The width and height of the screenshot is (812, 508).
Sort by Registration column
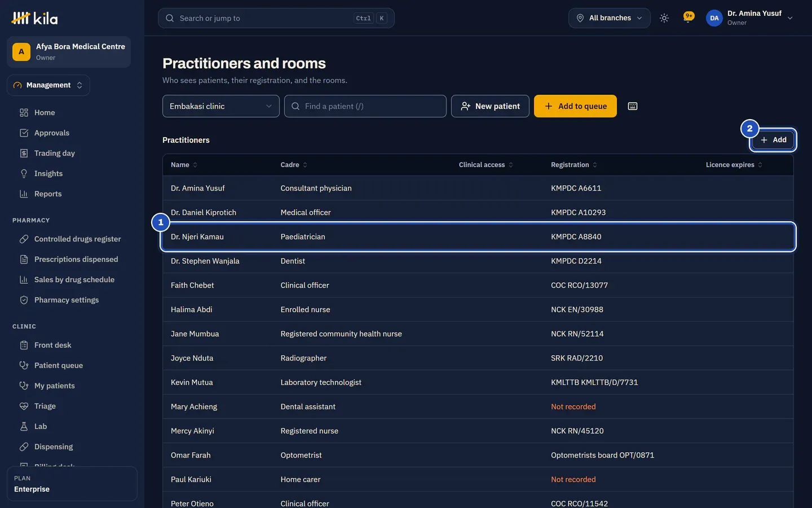[574, 165]
